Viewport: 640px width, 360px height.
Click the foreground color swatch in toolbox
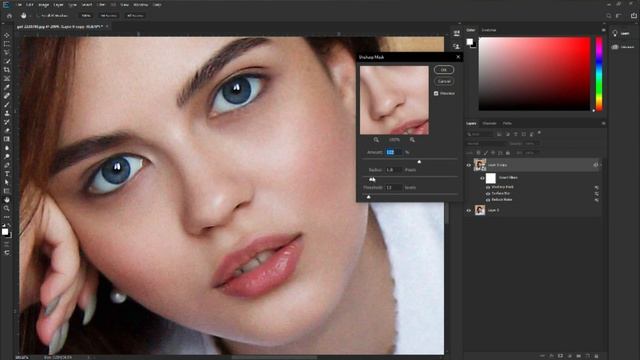pyautogui.click(x=5, y=232)
